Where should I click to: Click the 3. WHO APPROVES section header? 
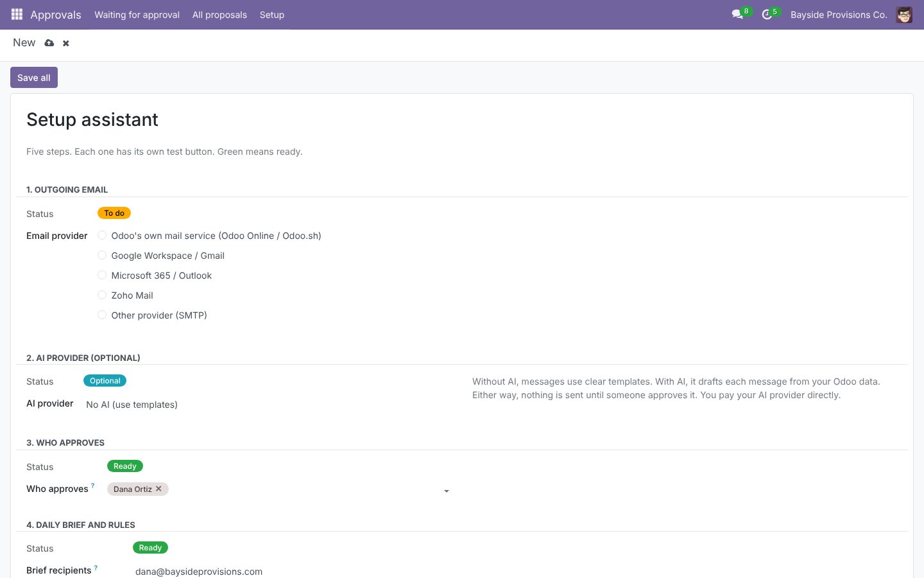coord(65,442)
